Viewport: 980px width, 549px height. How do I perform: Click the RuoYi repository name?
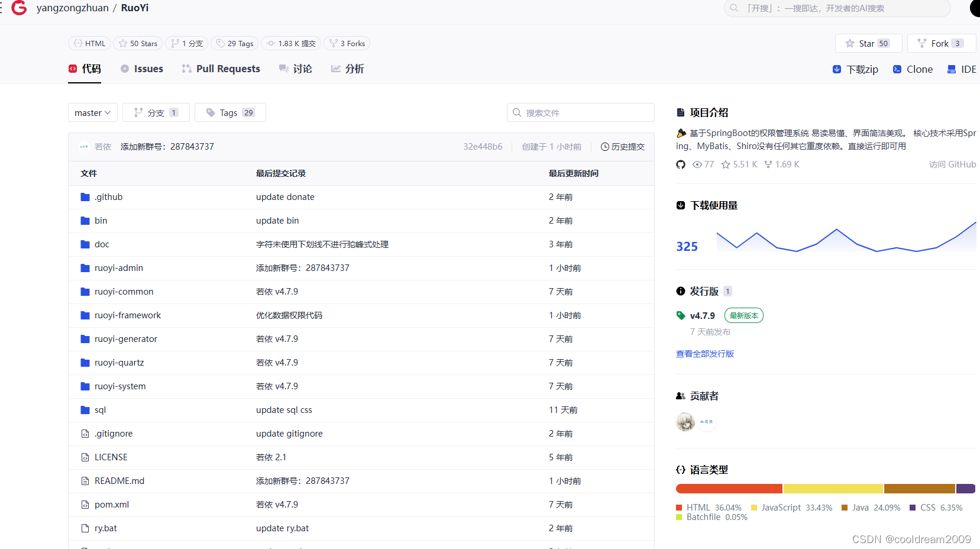pos(135,8)
